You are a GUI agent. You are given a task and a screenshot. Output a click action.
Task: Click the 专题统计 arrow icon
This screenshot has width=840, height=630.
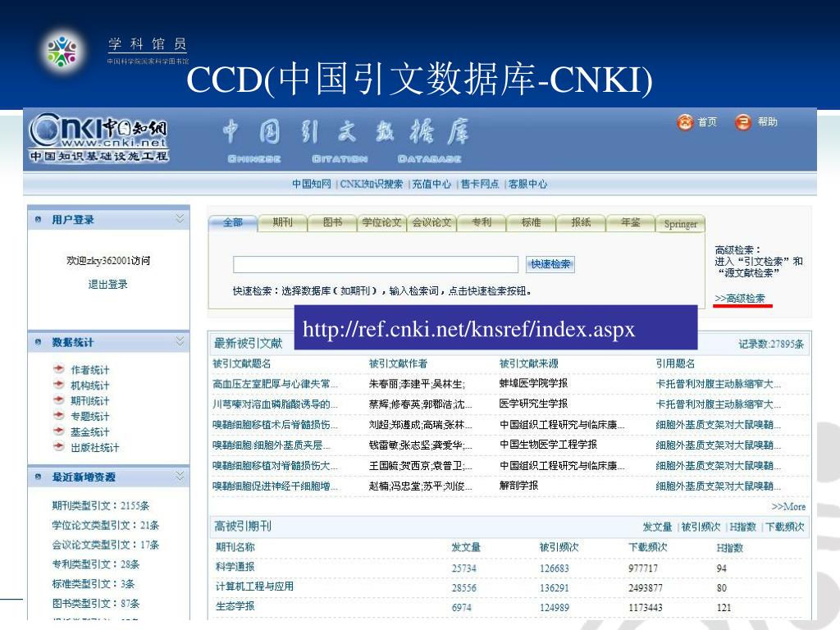click(x=59, y=416)
